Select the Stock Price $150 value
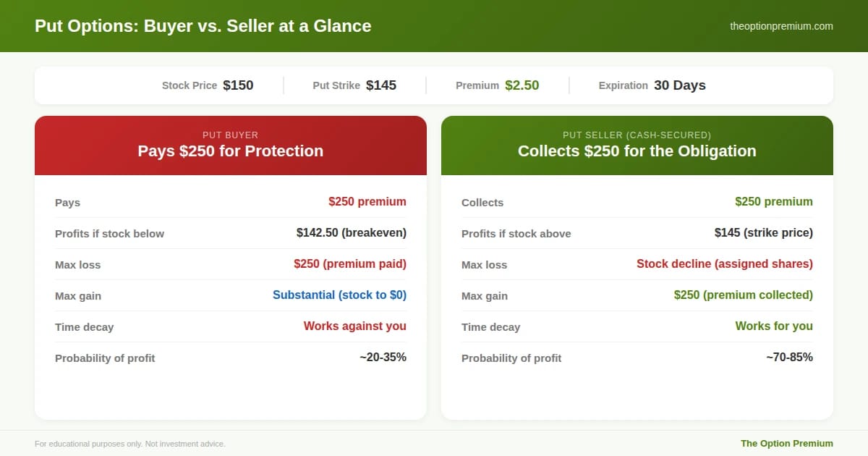Viewport: 868px width, 456px height. click(238, 85)
